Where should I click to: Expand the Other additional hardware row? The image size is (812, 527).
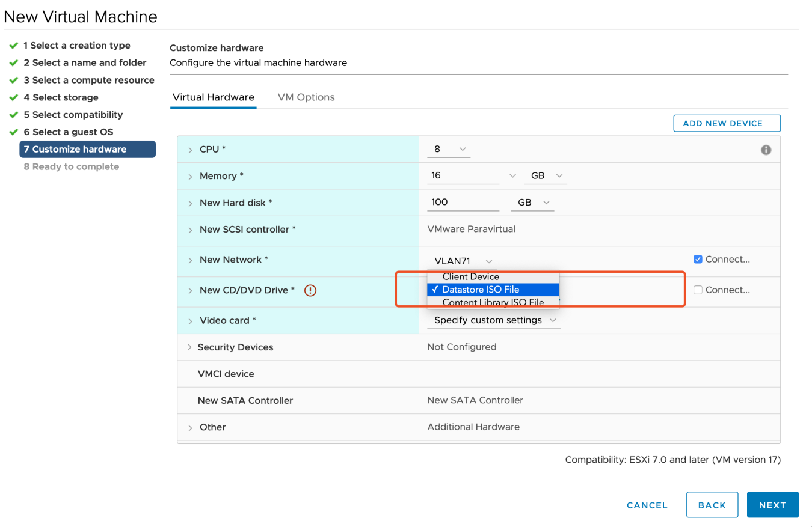pyautogui.click(x=190, y=427)
